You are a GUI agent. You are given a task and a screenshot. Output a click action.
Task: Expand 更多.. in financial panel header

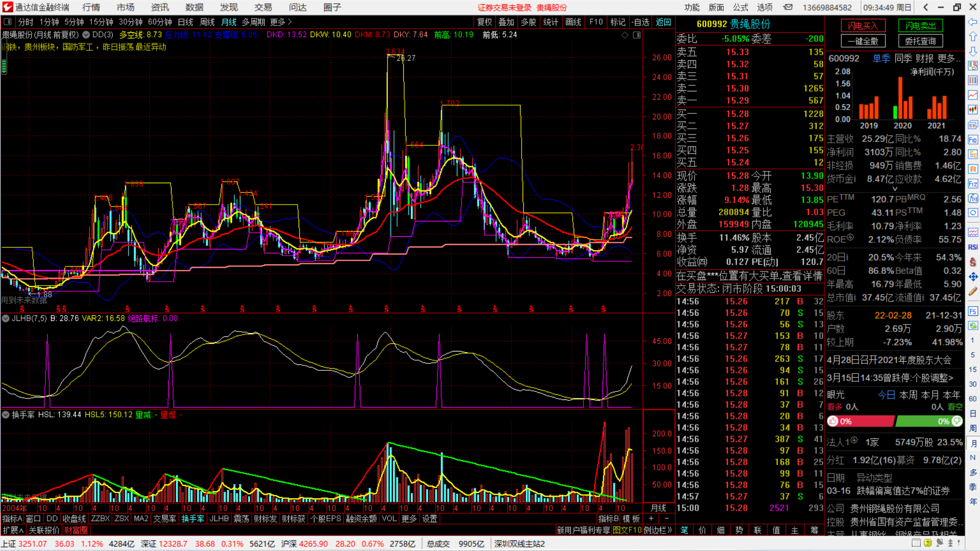[x=949, y=59]
